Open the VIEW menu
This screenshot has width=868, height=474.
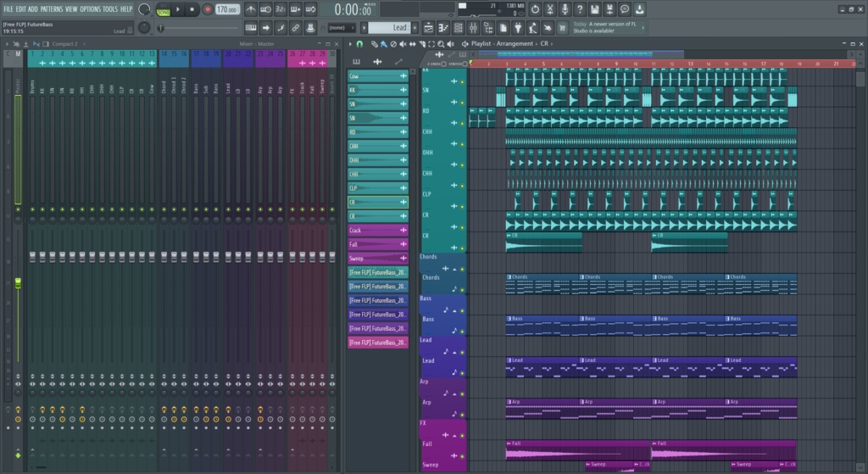71,8
